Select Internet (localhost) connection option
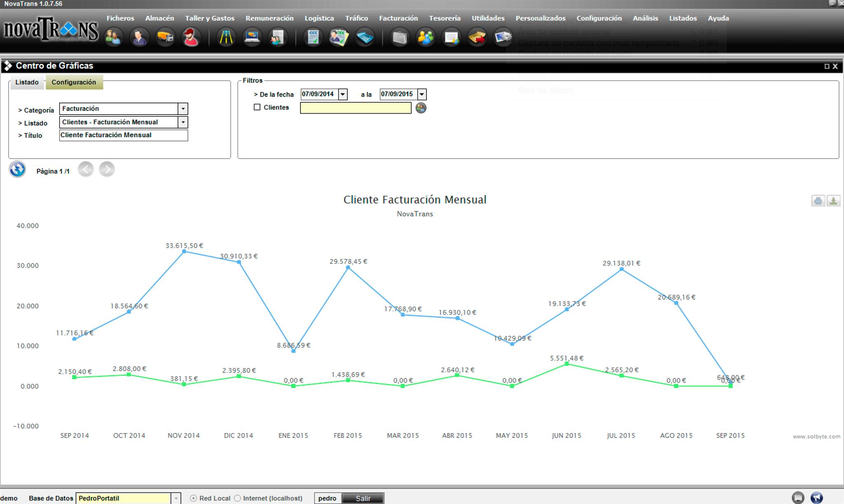844x504 pixels. (237, 498)
